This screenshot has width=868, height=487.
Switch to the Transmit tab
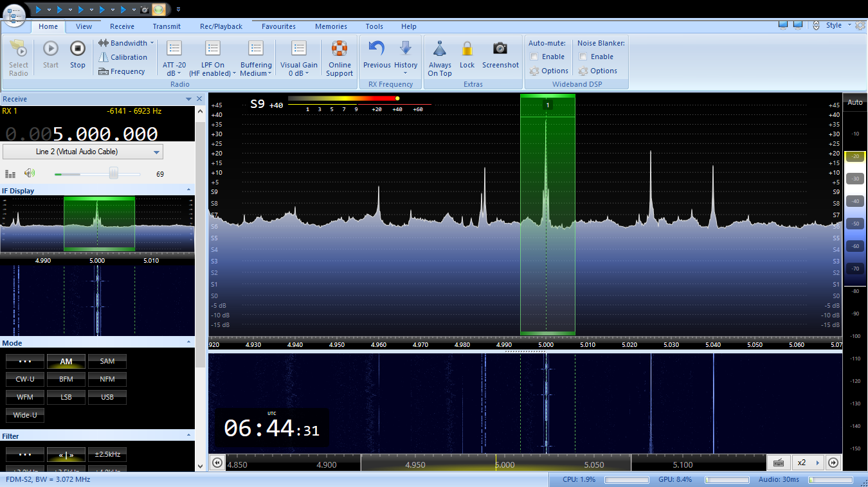coord(167,26)
